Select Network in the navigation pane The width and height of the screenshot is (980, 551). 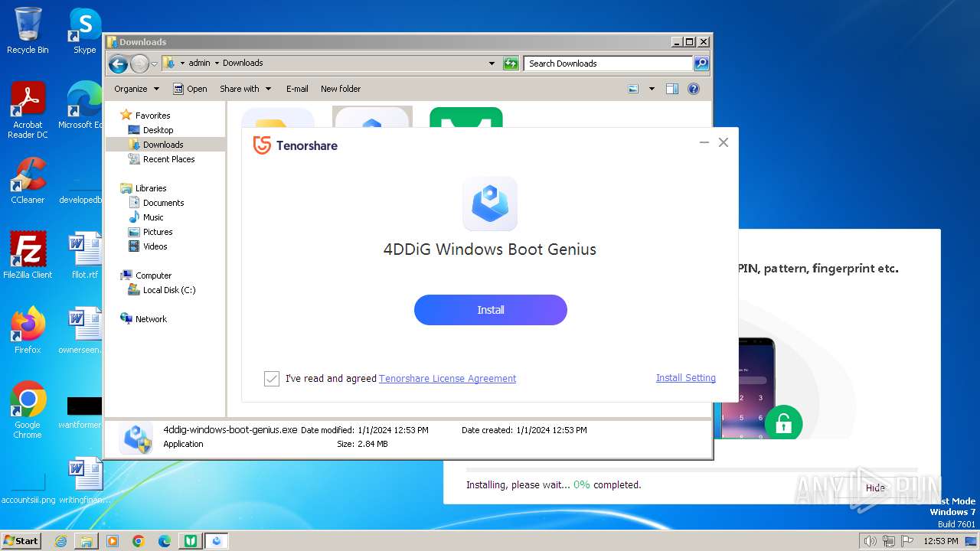click(x=143, y=319)
